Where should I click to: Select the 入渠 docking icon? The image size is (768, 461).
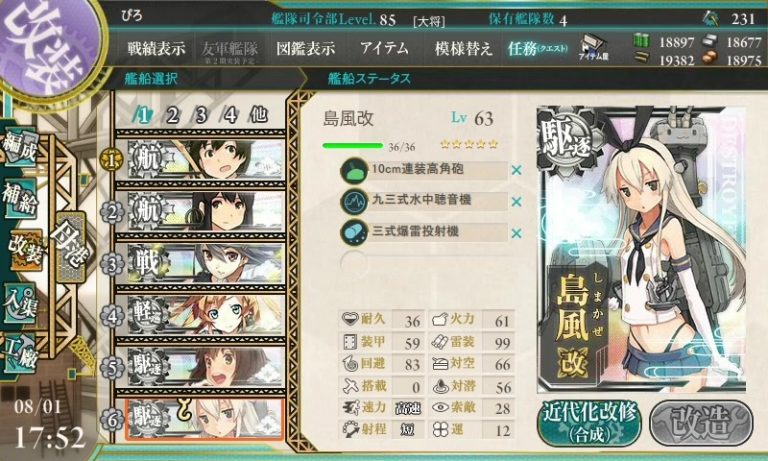pos(20,302)
